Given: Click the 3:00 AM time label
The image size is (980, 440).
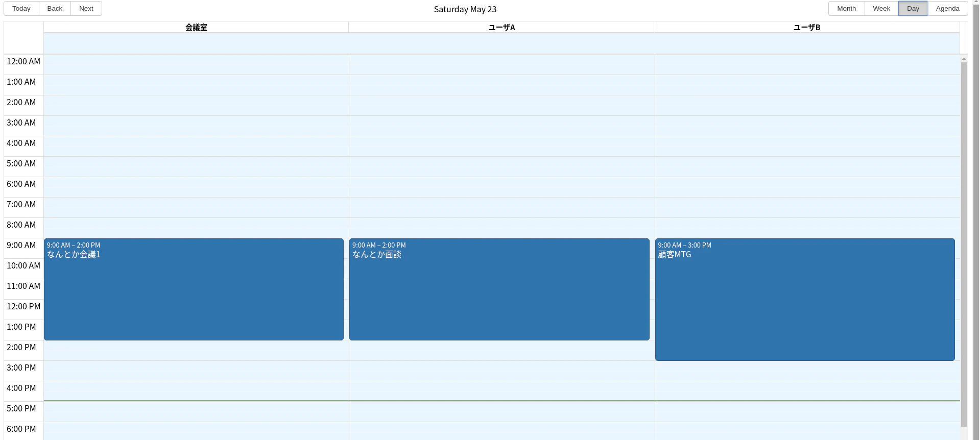Looking at the screenshot, I should pos(21,123).
